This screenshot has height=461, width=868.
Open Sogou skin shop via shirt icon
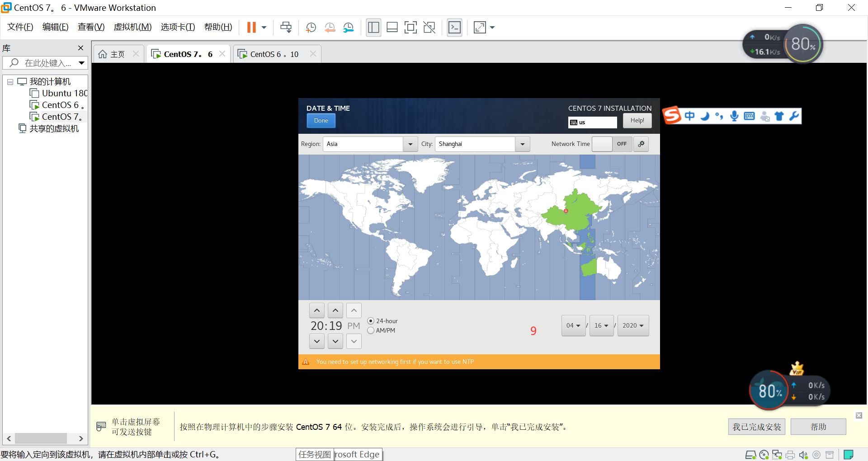pos(779,116)
